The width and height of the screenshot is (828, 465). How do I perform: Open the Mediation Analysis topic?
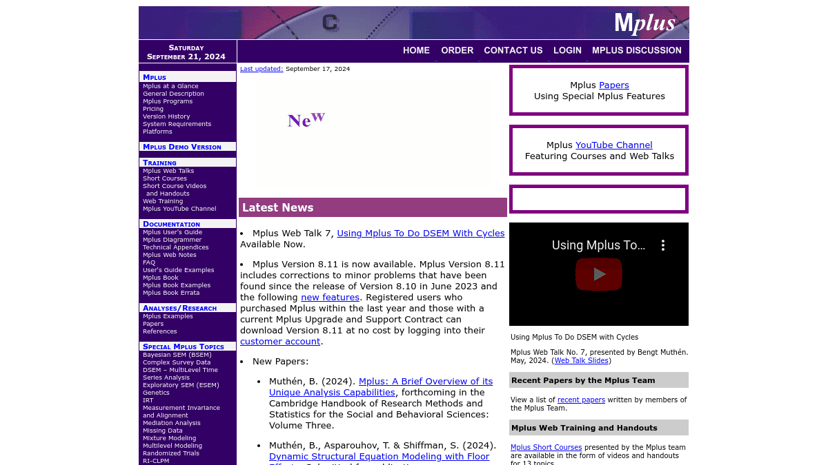171,423
